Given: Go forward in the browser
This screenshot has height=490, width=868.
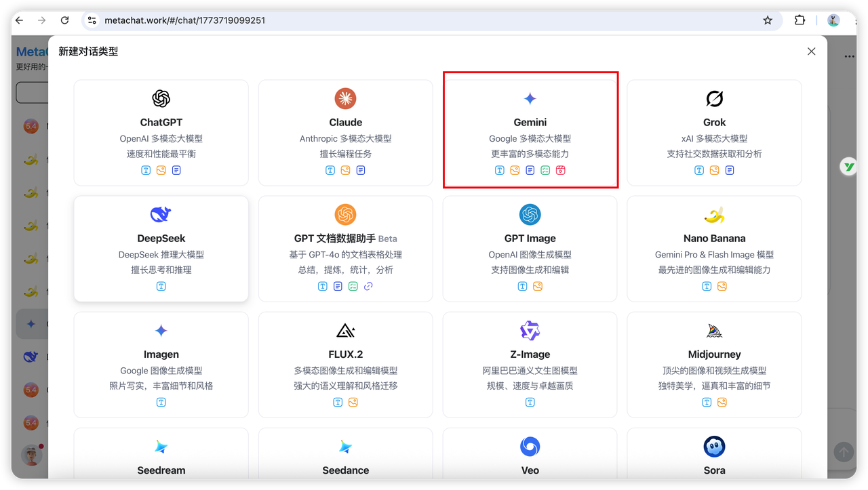Looking at the screenshot, I should [x=42, y=20].
